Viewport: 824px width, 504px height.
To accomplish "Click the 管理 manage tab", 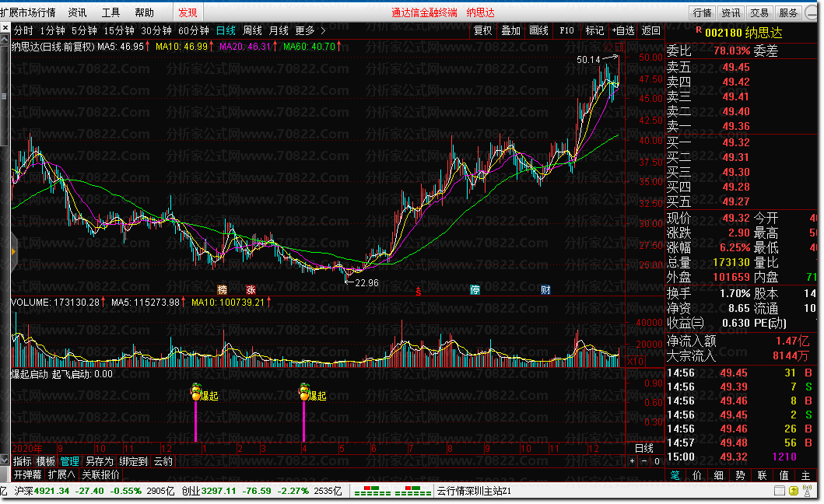I will (69, 461).
